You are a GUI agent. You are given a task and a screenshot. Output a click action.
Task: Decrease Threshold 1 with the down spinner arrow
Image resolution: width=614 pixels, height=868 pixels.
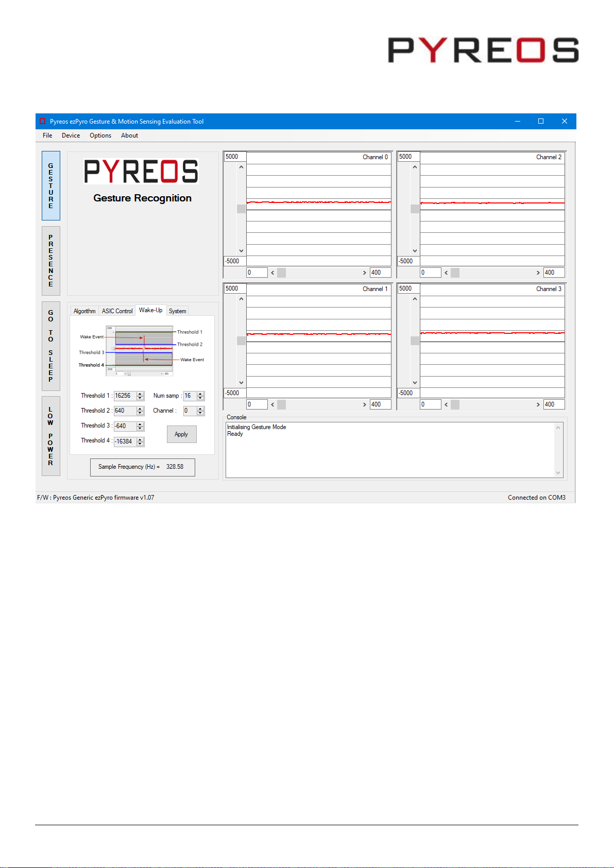[x=140, y=398]
